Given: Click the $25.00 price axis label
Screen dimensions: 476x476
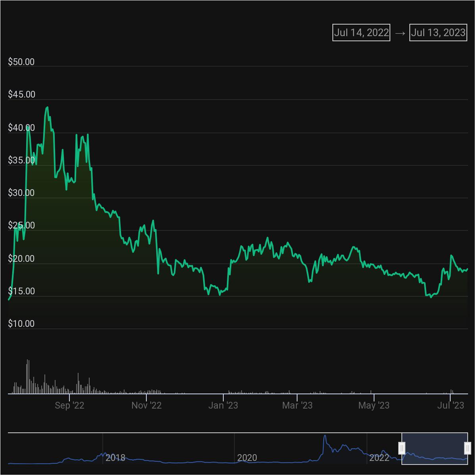Looking at the screenshot, I should pos(21,225).
